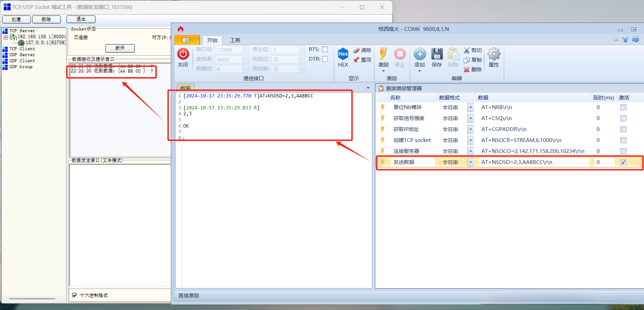Switch to the 工具 ribbon tab
This screenshot has width=644, height=310.
[235, 40]
